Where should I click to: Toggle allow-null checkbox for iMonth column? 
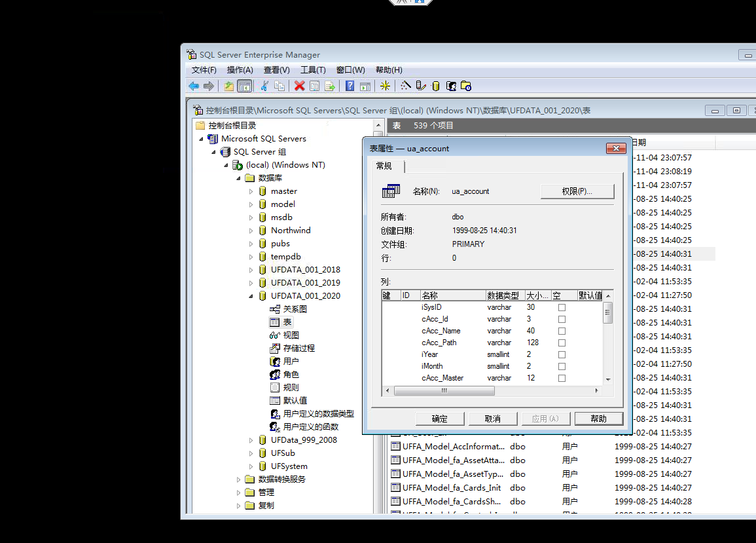pyautogui.click(x=562, y=366)
